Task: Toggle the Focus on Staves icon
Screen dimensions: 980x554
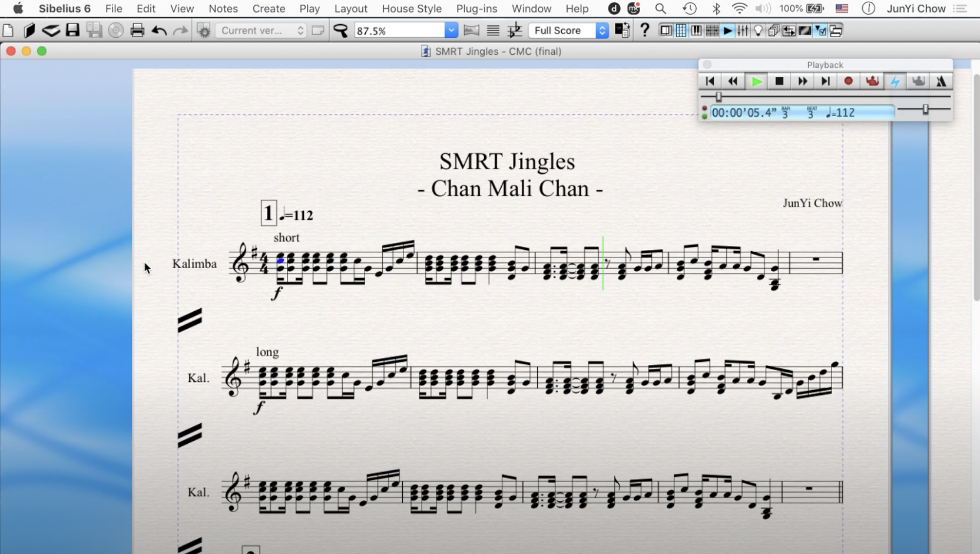Action: point(493,31)
